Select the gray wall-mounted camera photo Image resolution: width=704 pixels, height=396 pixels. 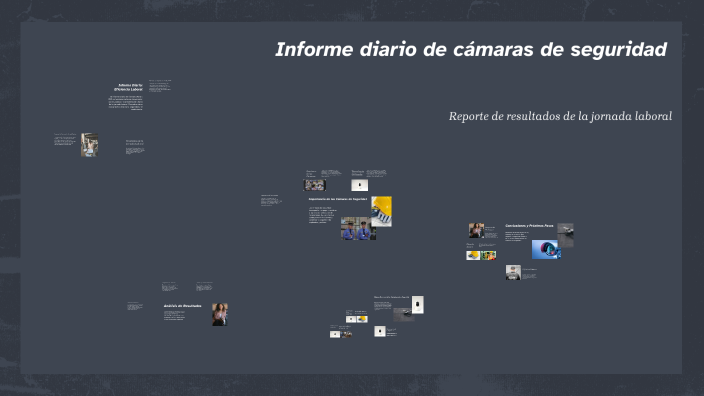click(565, 235)
